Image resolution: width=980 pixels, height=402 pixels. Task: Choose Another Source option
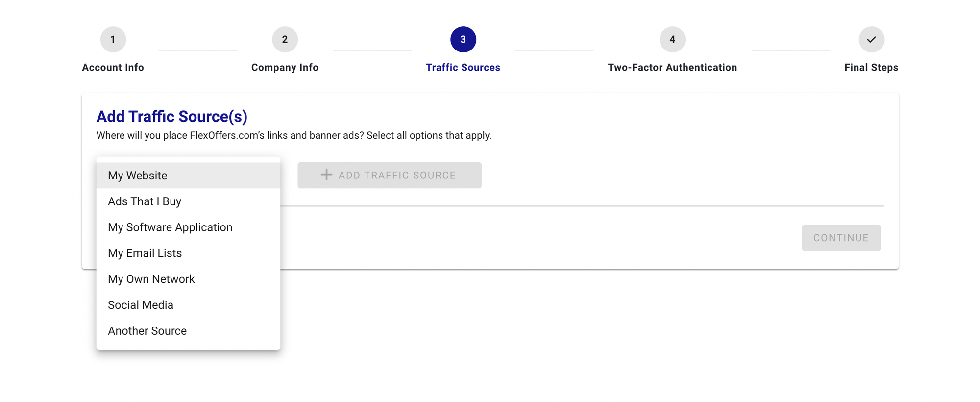[x=188, y=331]
